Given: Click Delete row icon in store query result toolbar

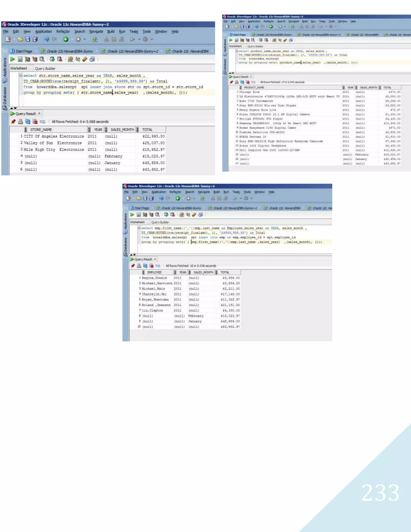Looking at the screenshot, I should 35,121.
